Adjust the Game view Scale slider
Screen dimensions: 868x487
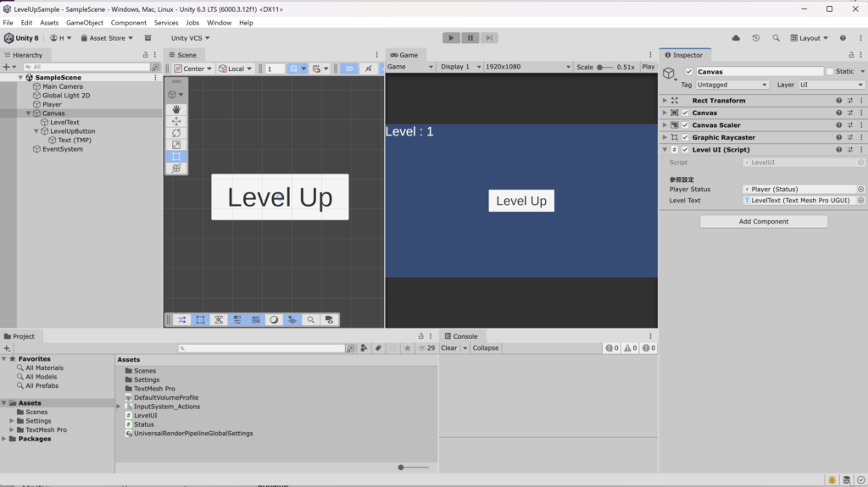(600, 67)
